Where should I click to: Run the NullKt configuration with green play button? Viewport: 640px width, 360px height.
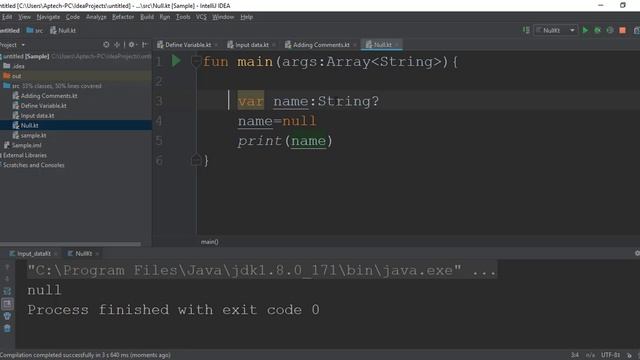tap(585, 30)
